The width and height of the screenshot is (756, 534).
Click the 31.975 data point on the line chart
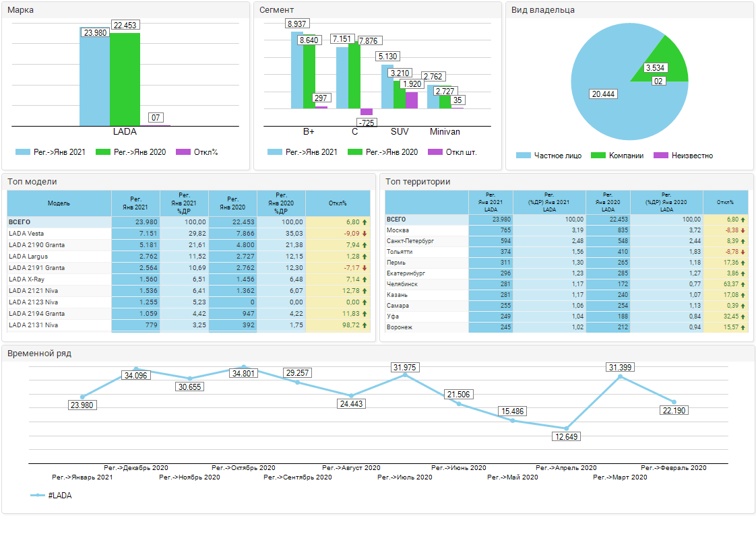(404, 375)
